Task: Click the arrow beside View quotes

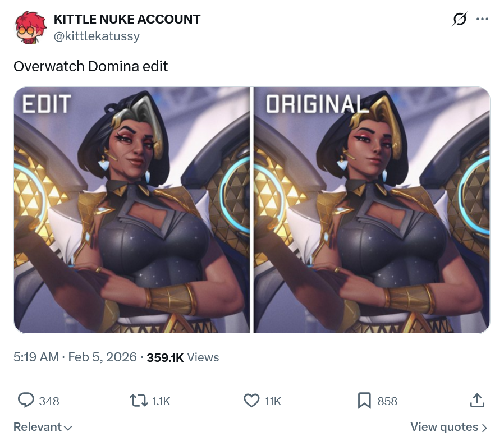Action: click(x=484, y=428)
